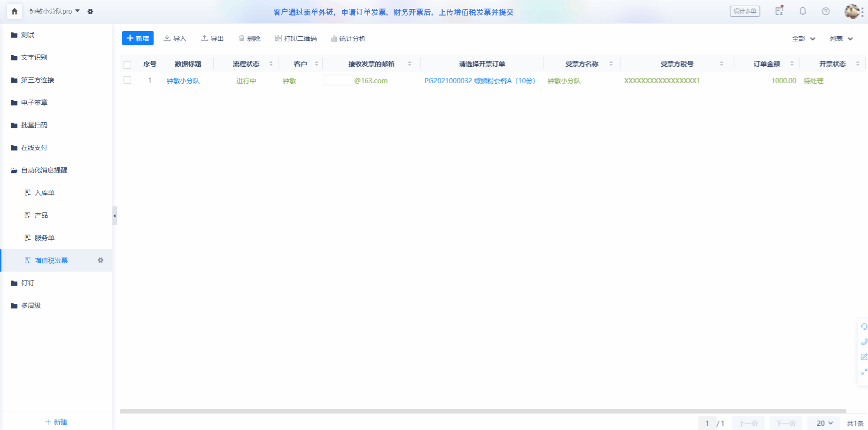This screenshot has height=430, width=868.
Task: Open the 入库单 form item
Action: 44,193
